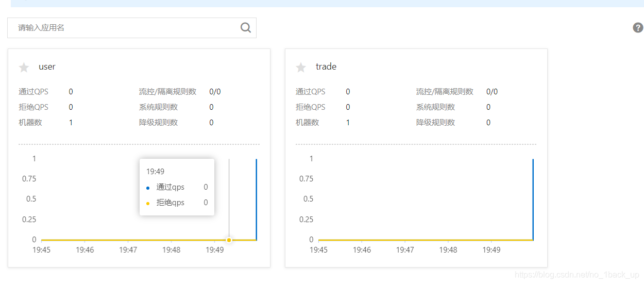Click 拒绝QPS label in user card
Viewport: 644px width, 284px height.
[x=33, y=107]
